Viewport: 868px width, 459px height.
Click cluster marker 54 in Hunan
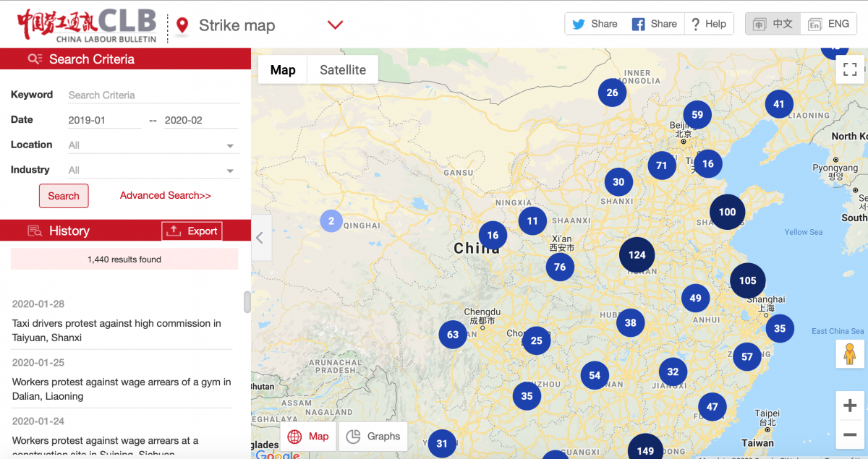[x=595, y=375]
